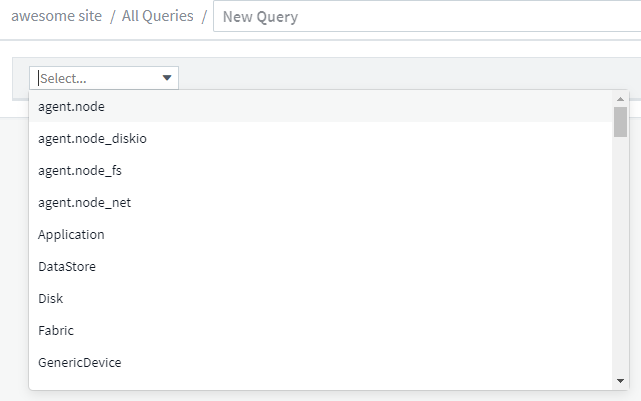641x401 pixels.
Task: Click scrollbar down arrow in list
Action: 621,381
